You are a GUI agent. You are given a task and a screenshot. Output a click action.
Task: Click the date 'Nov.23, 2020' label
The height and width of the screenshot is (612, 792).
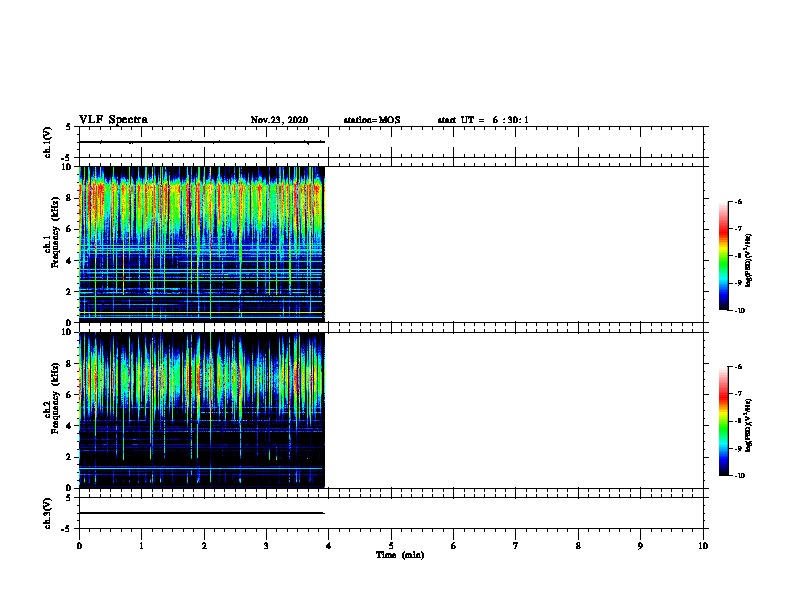pos(279,120)
